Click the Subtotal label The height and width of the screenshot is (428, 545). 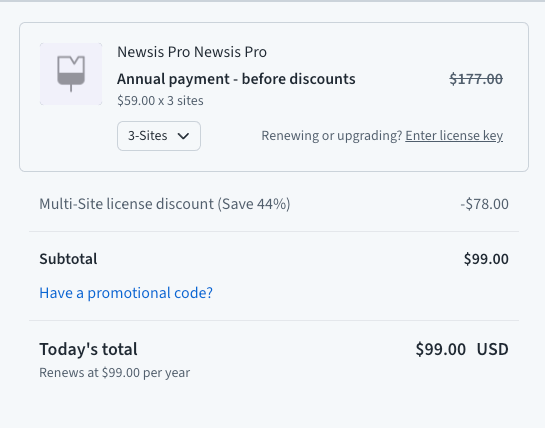point(68,259)
